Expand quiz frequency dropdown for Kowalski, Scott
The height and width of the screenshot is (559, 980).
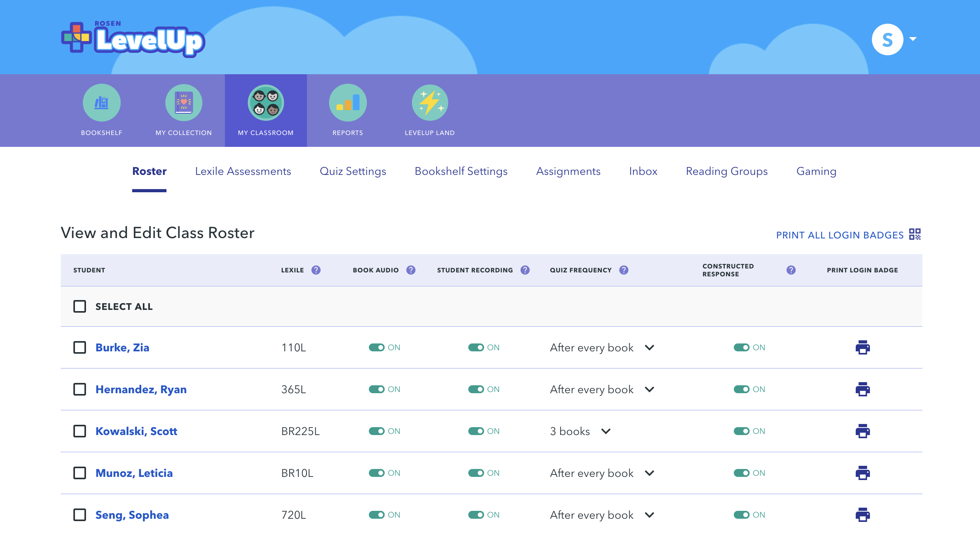coord(606,431)
